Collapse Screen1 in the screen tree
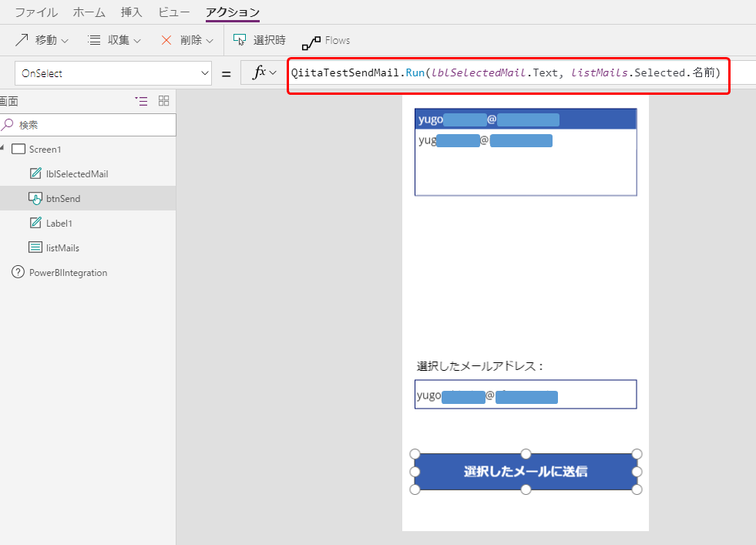 pos(5,149)
